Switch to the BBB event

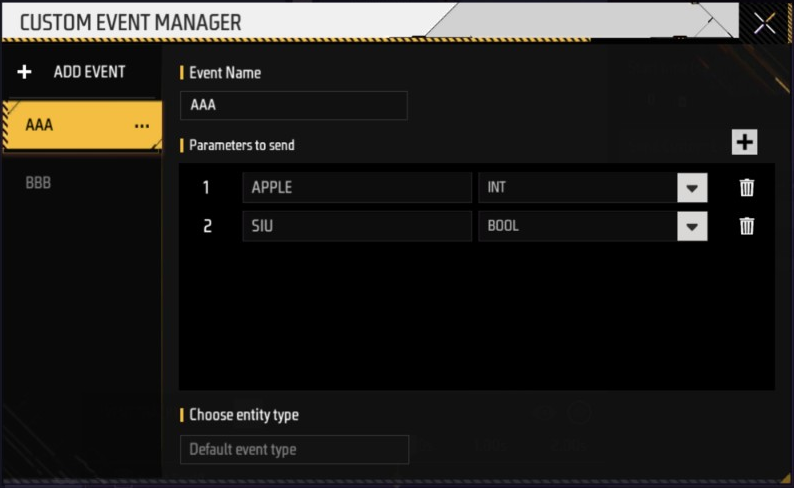coord(40,183)
